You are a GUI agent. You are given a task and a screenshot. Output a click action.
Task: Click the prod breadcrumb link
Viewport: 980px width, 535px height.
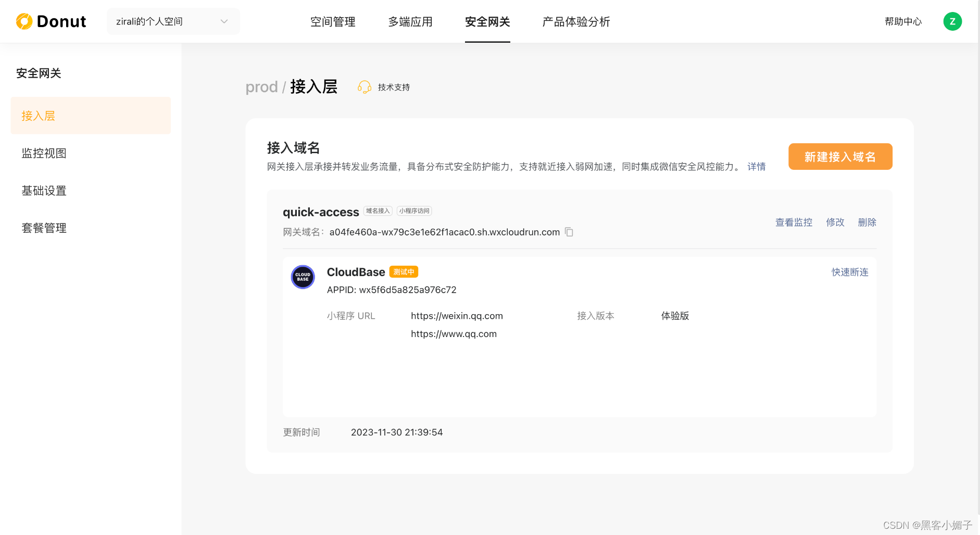261,86
